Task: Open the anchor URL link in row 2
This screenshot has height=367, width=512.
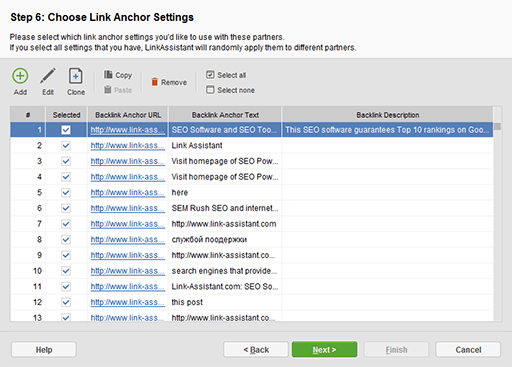Action: click(128, 145)
